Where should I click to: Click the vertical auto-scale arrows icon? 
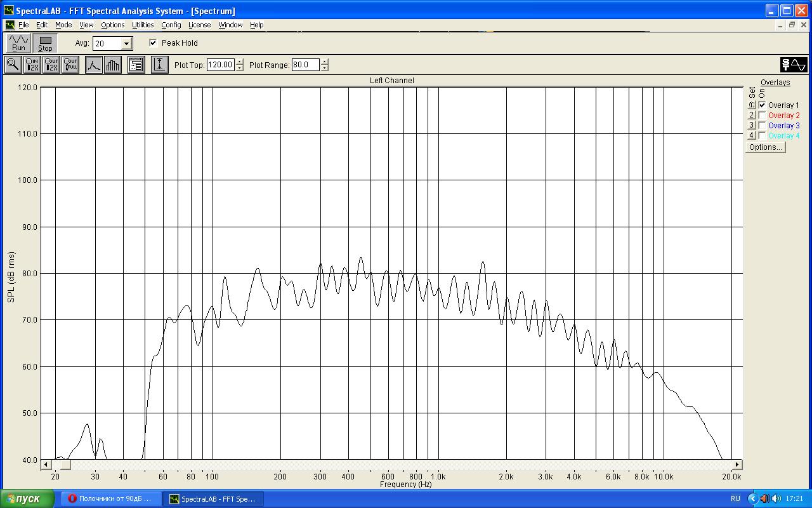coord(159,65)
